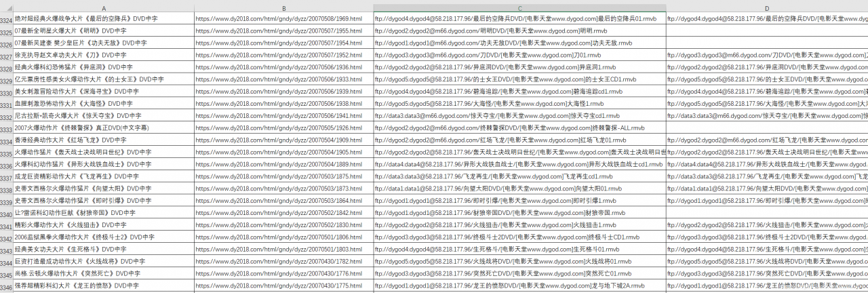The height and width of the screenshot is (293, 868).
Task: Click URL cell ending 20070507/1955.html
Action: pyautogui.click(x=283, y=31)
